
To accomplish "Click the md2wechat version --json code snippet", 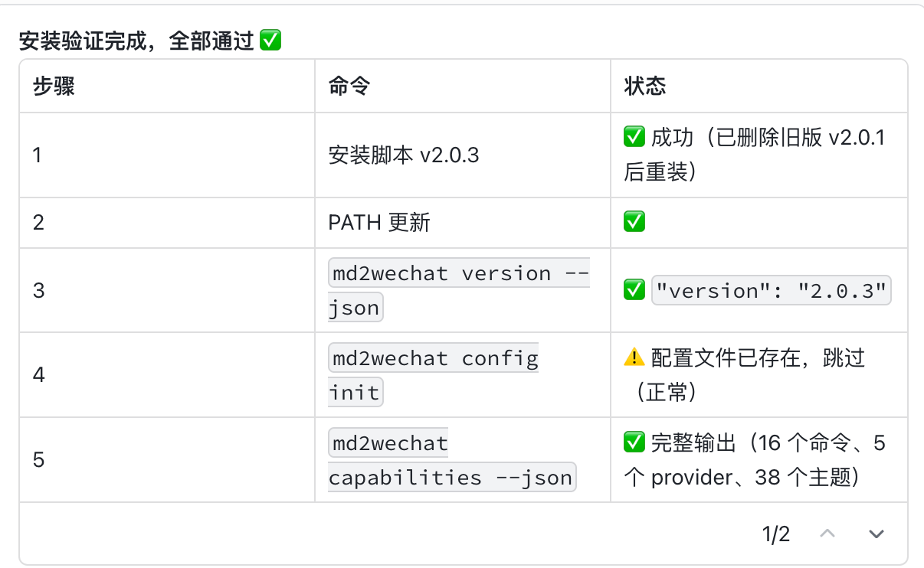I will coord(458,290).
